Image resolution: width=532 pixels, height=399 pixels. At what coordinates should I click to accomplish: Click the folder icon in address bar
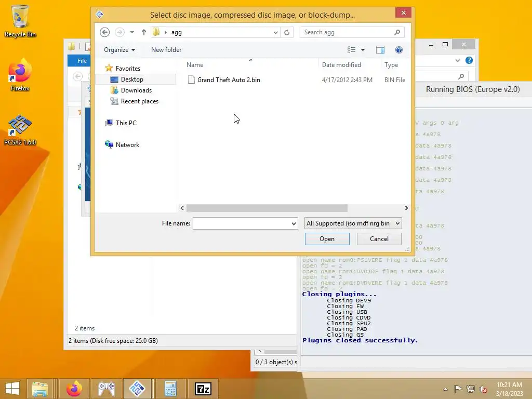click(156, 32)
